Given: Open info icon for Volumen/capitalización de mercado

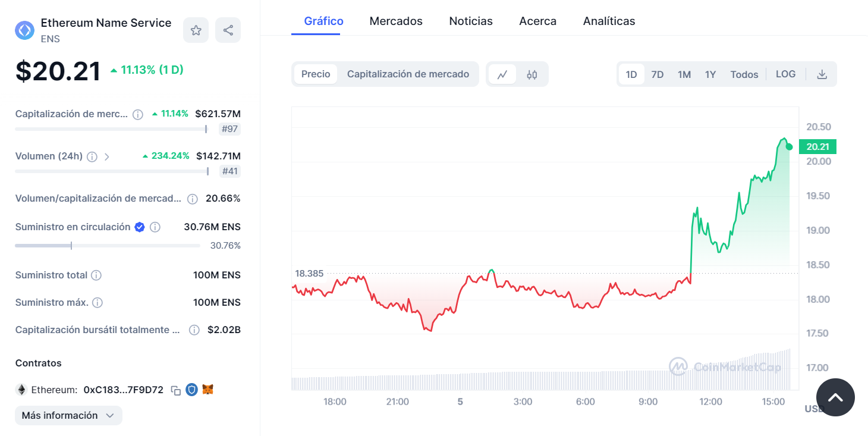Looking at the screenshot, I should (x=193, y=199).
